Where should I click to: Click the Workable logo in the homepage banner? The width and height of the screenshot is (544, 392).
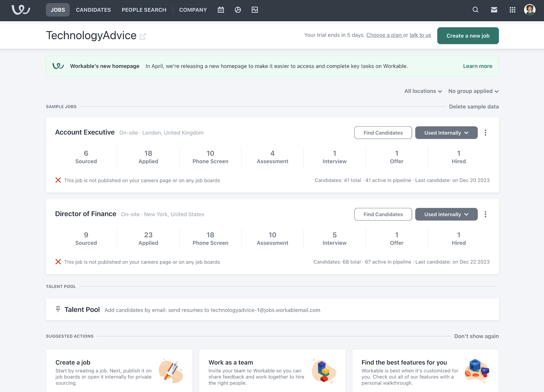tap(58, 66)
